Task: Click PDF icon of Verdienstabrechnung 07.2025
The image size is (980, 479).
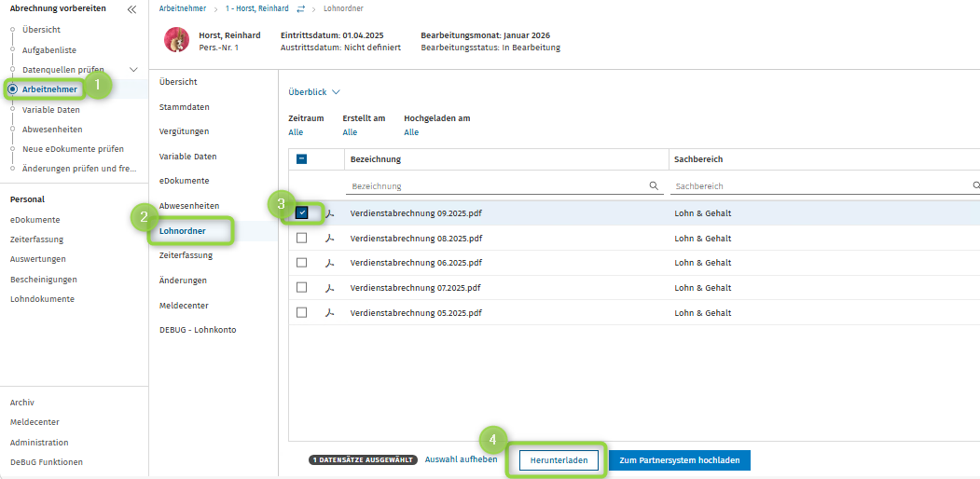Action: point(330,288)
